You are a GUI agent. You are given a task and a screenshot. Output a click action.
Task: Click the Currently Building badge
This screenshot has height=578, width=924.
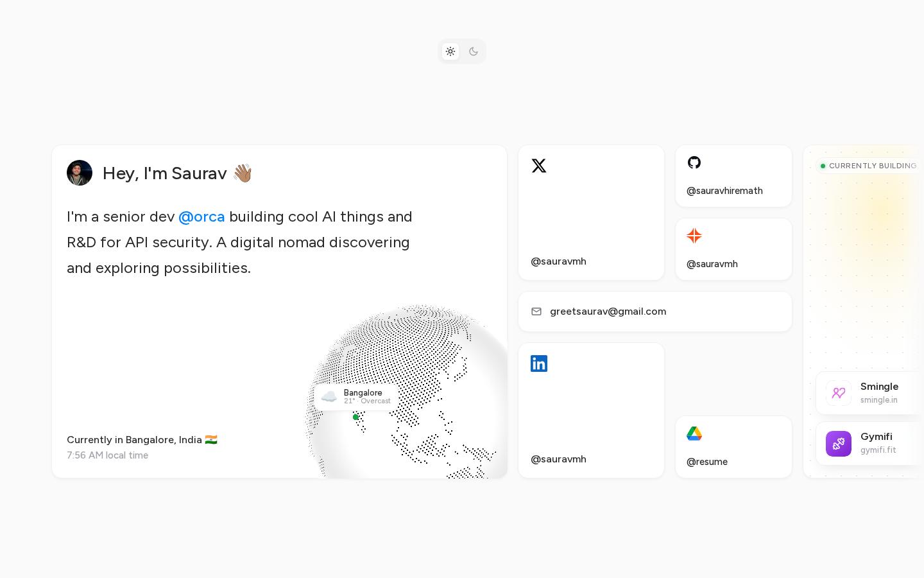(x=869, y=166)
